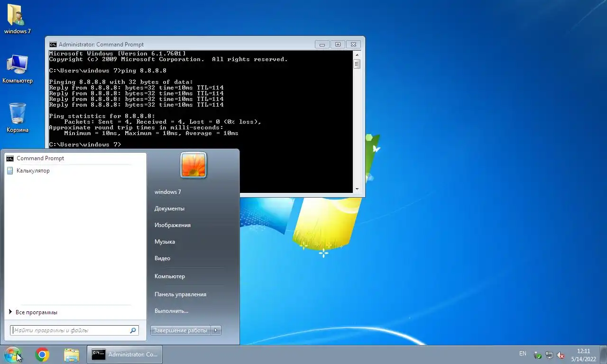The height and width of the screenshot is (364, 607).
Task: Click the 'Packets: Sent = 4' line
Action: (x=163, y=122)
